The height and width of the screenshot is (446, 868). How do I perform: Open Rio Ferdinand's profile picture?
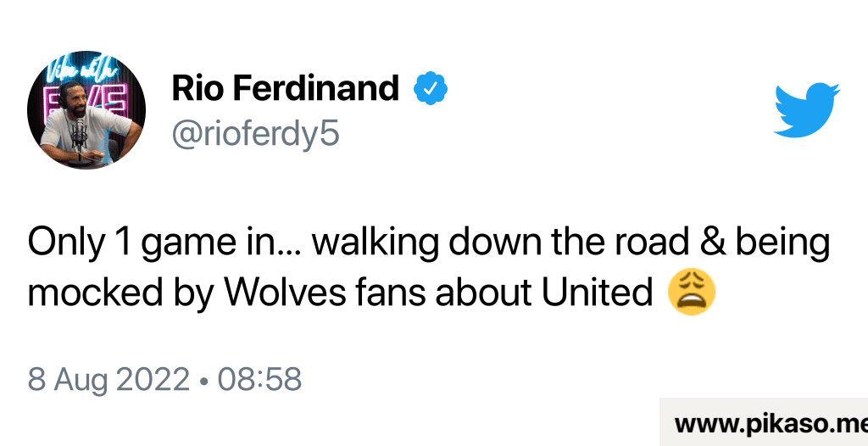86,113
